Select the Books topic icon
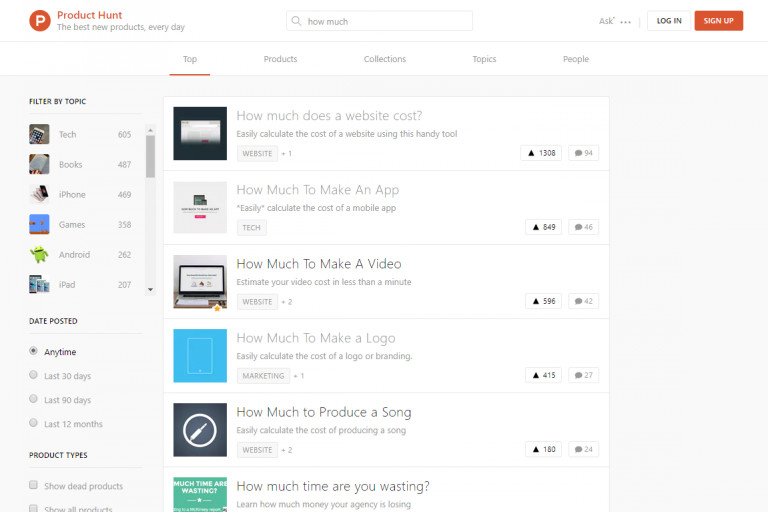768x512 pixels. (39, 164)
